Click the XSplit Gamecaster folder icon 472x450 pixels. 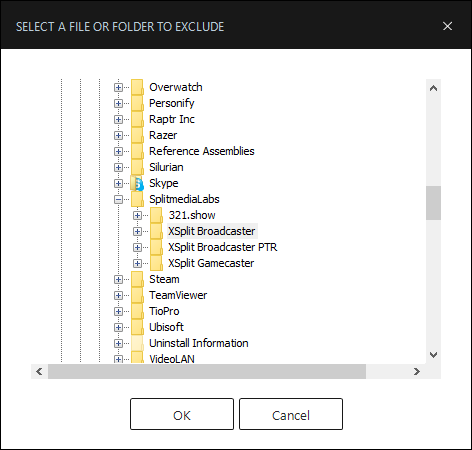(x=156, y=263)
